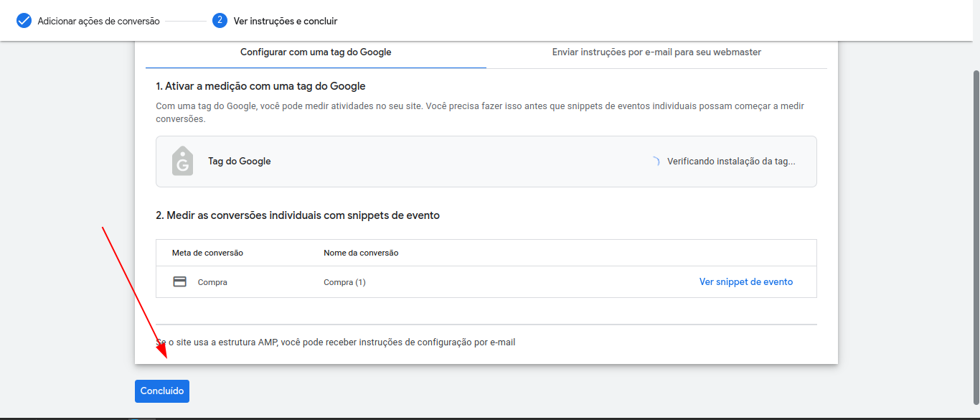980x420 pixels.
Task: Click the Compra conversion goal text
Action: (x=212, y=282)
